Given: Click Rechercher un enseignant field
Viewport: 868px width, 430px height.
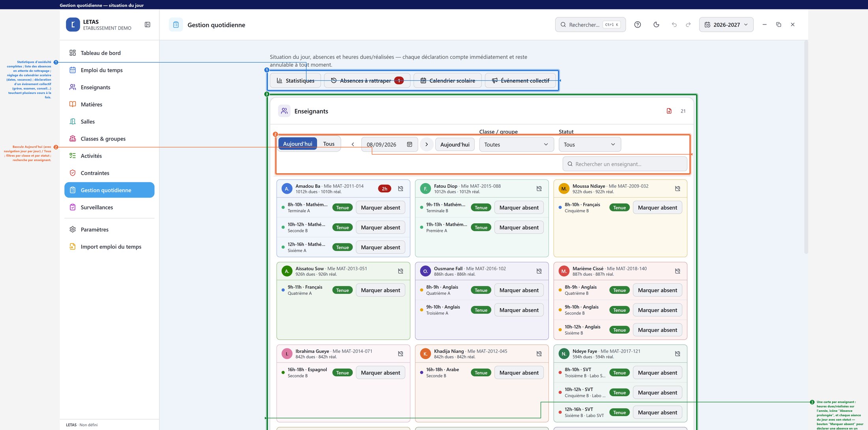Looking at the screenshot, I should tap(625, 164).
